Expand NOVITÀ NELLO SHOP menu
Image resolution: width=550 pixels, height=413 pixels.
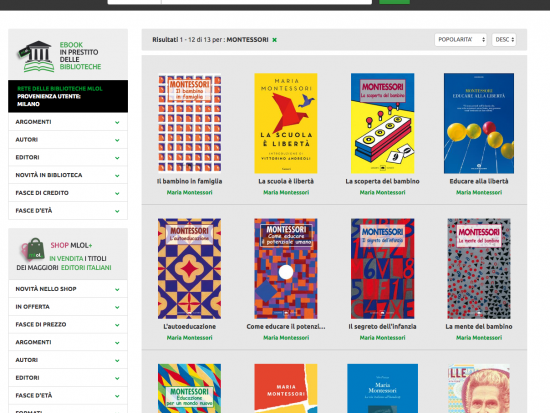coord(68,289)
